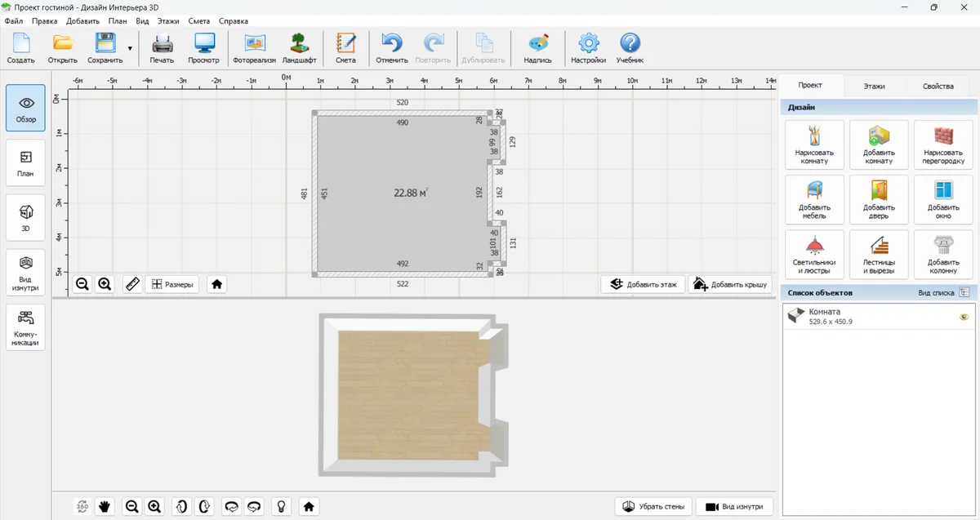Launch Фотореализм rendering

(255, 48)
